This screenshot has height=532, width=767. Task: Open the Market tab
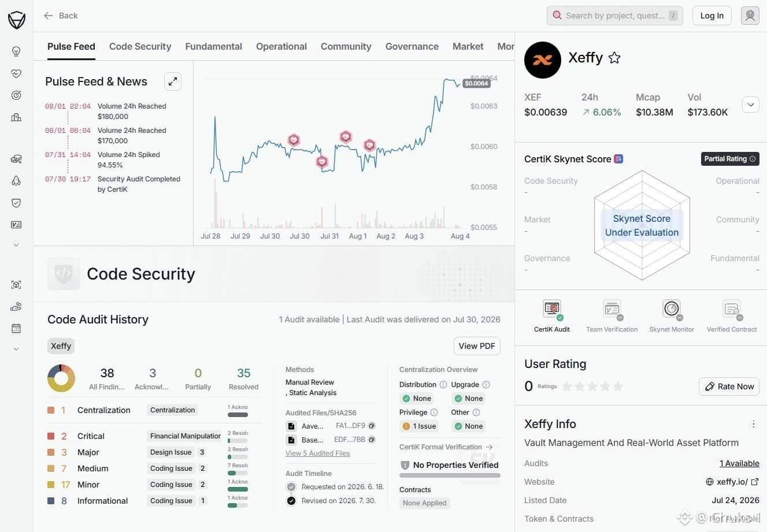click(468, 47)
